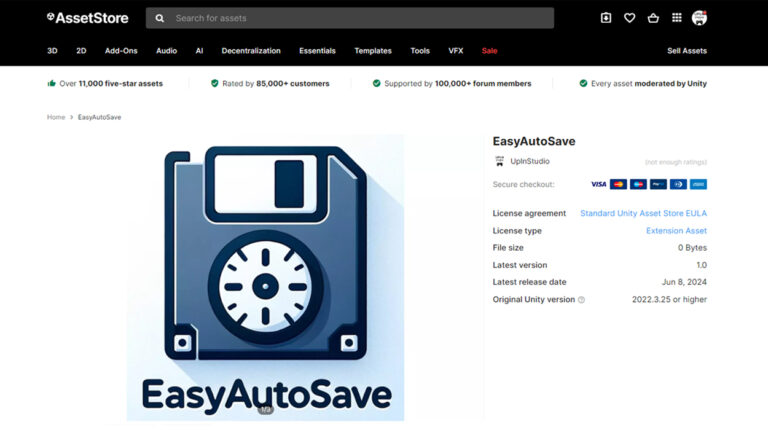768x430 pixels.
Task: Click the Mastercard payment icon
Action: click(618, 184)
